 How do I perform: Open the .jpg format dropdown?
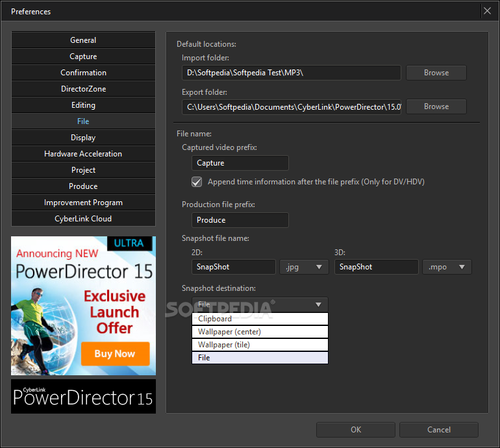304,267
